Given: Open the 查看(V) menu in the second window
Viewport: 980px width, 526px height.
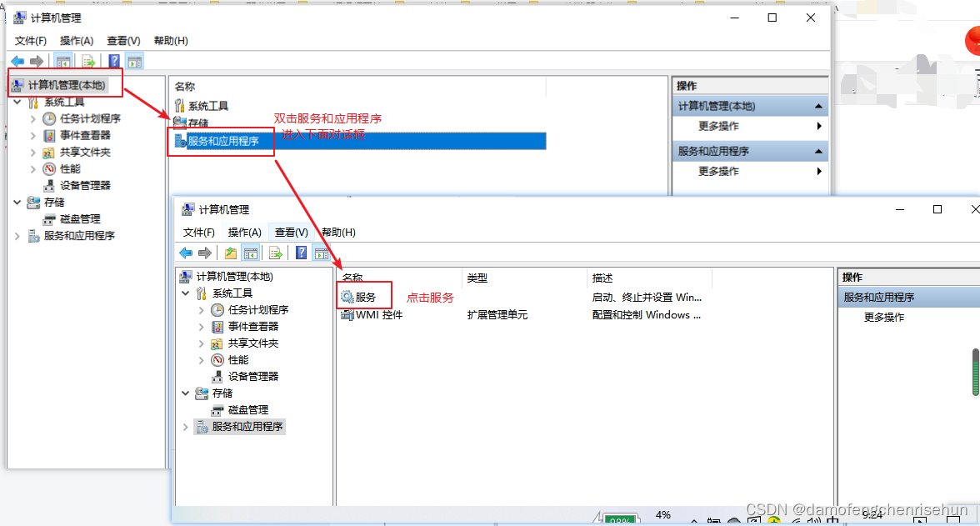Looking at the screenshot, I should [x=291, y=232].
